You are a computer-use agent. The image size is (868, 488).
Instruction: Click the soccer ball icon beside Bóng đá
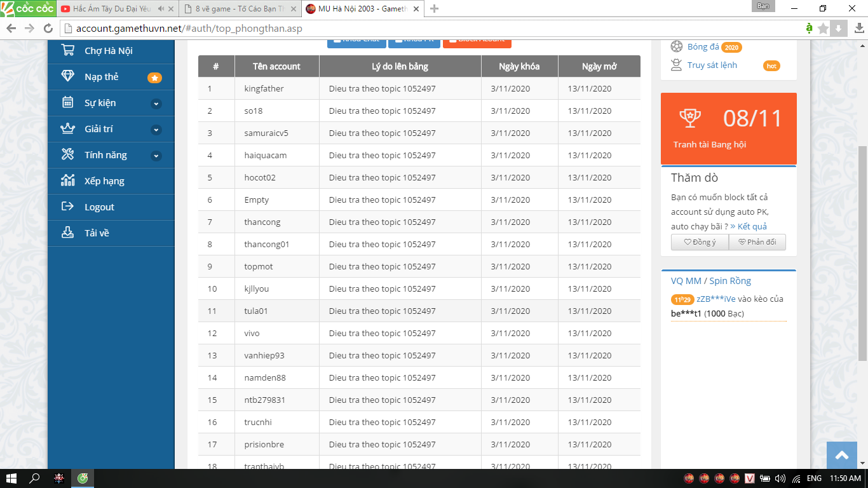(677, 46)
